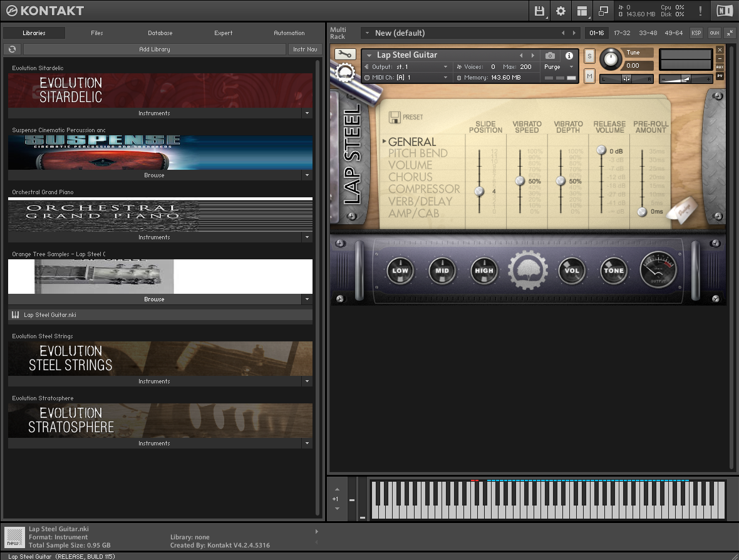Toggle the on-screen keyboard minus button

(351, 500)
